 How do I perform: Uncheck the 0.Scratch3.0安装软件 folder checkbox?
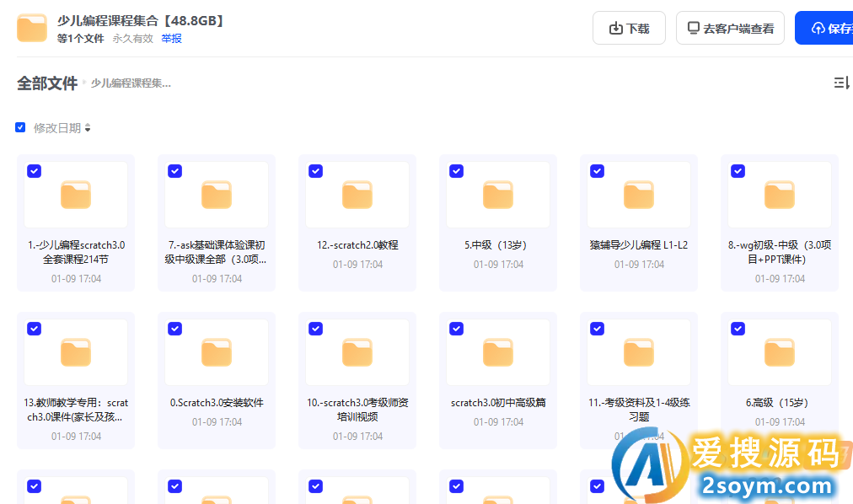coord(175,329)
